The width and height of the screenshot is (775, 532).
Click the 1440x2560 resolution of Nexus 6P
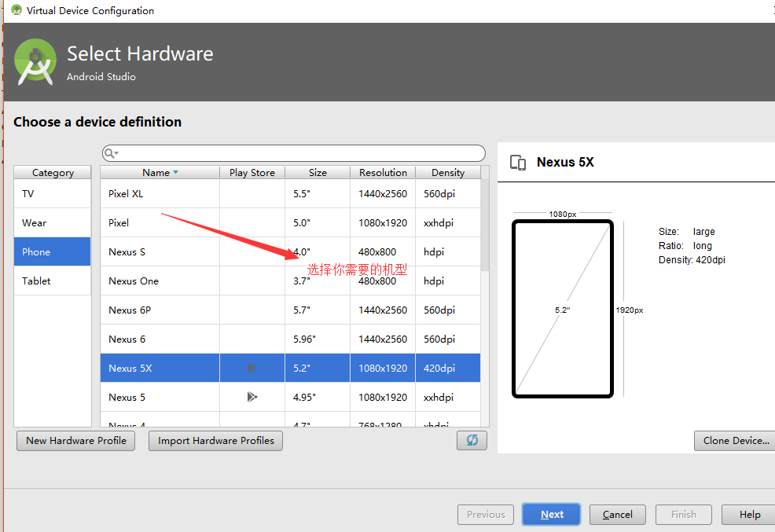(383, 310)
